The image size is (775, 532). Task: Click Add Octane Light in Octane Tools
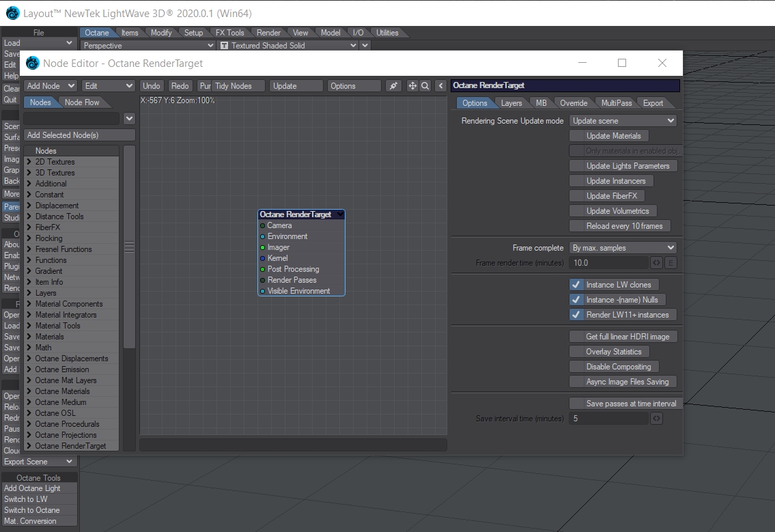pos(39,488)
